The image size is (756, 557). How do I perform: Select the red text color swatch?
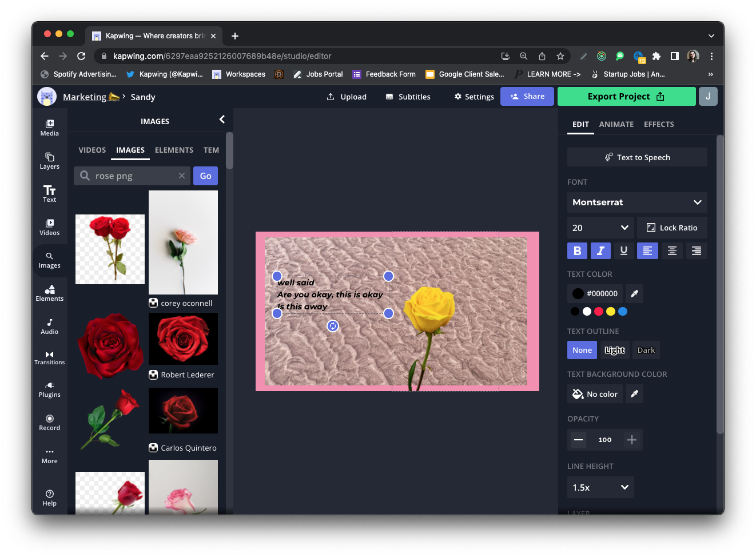(x=599, y=311)
